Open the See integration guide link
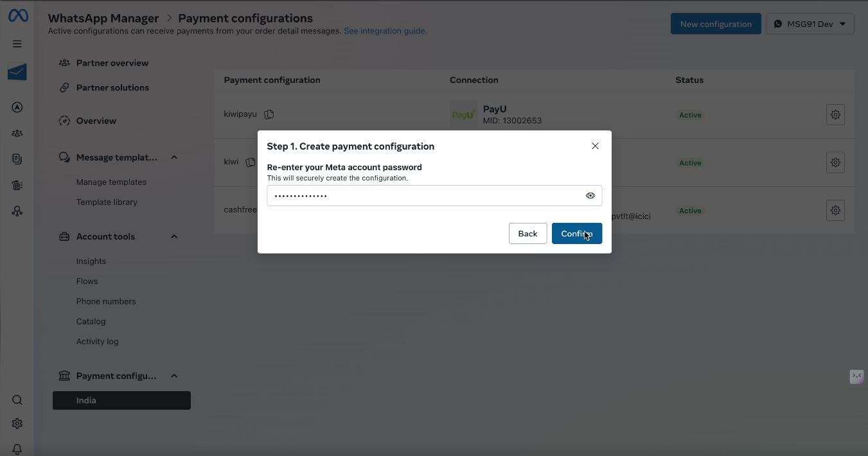 385,31
